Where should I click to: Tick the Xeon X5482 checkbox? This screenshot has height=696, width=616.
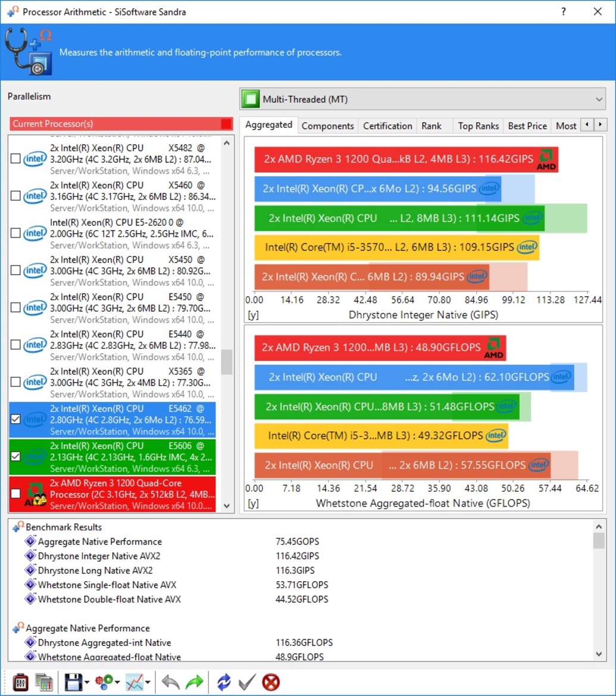tap(15, 159)
